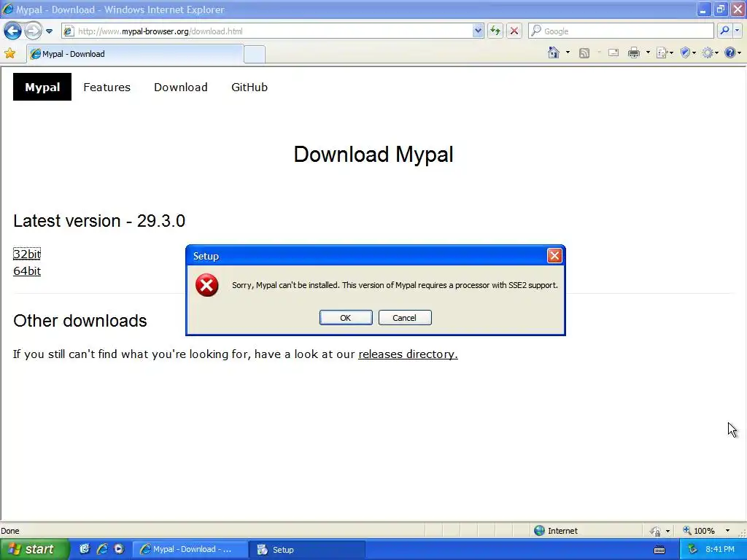Click Cancel in the Setup dialog
This screenshot has height=560, width=747.
pyautogui.click(x=405, y=318)
